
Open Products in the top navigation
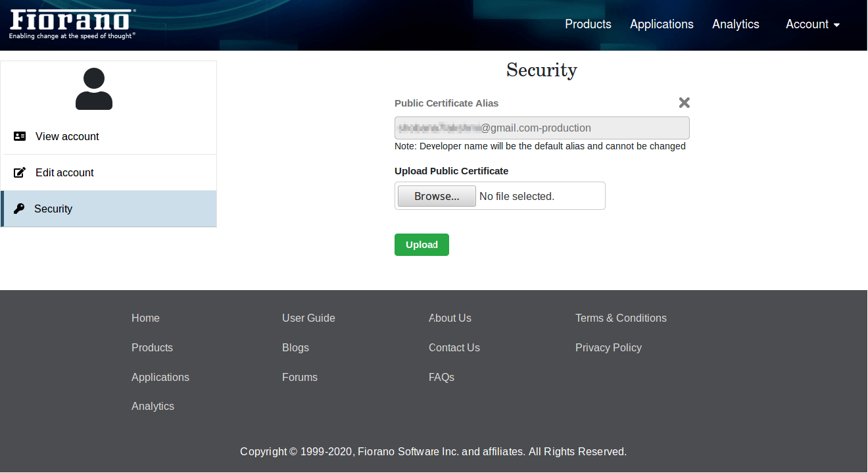(x=588, y=24)
